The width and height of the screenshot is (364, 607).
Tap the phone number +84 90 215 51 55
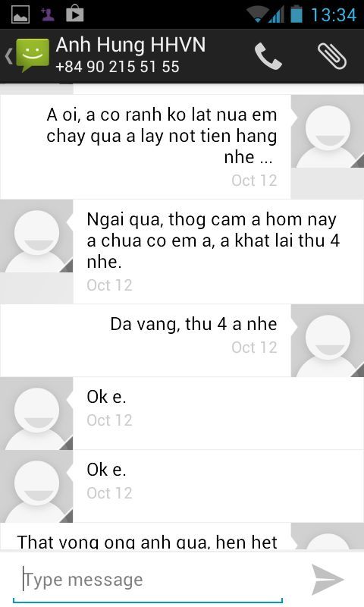point(118,67)
